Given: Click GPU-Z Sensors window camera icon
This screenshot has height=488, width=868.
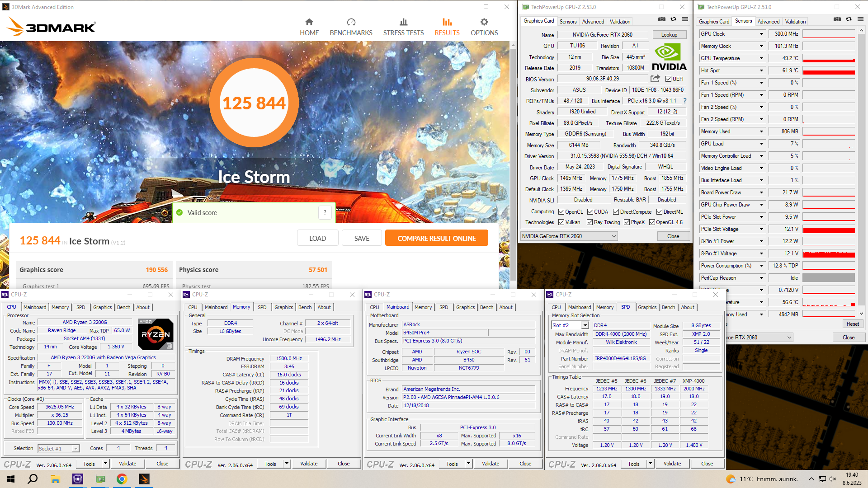Looking at the screenshot, I should pos(837,19).
